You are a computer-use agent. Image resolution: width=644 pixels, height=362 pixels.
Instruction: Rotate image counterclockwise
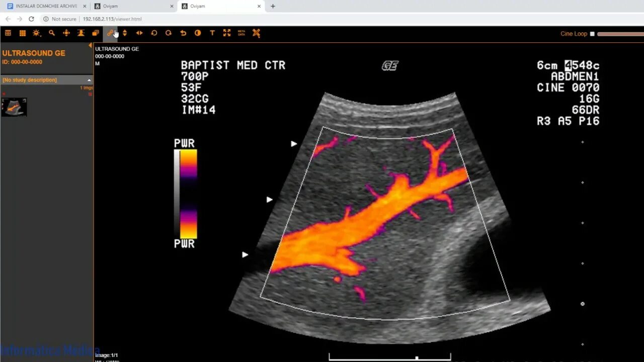point(154,33)
